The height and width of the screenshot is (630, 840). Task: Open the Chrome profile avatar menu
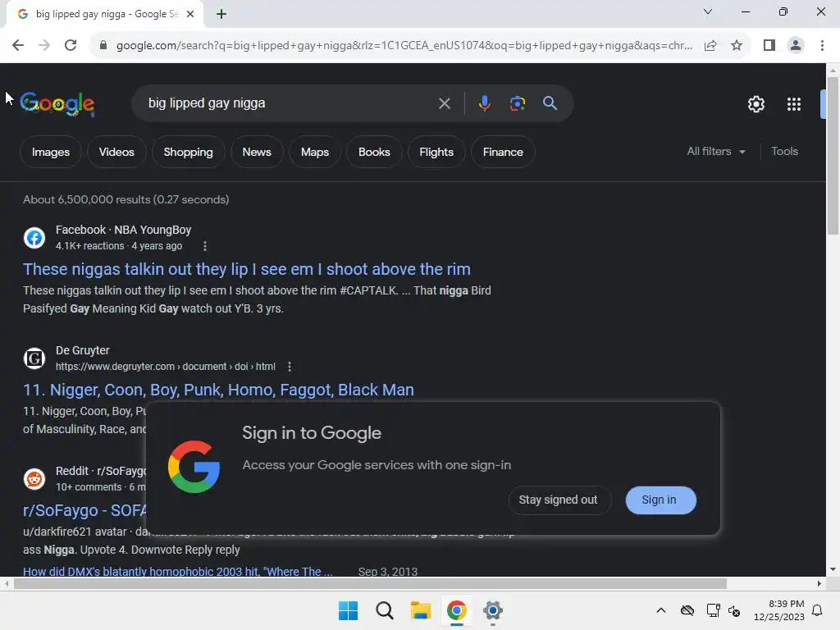coord(796,46)
